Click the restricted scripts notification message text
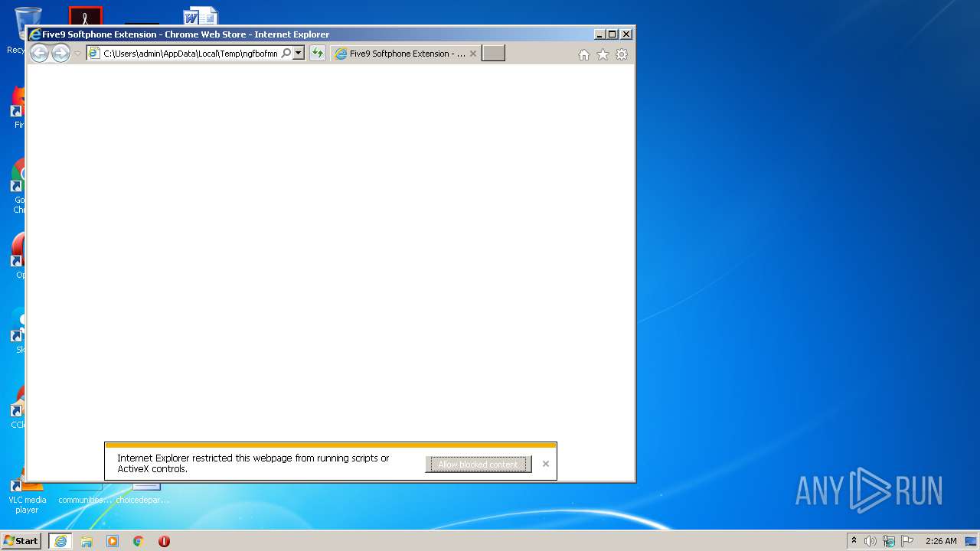 (x=253, y=464)
